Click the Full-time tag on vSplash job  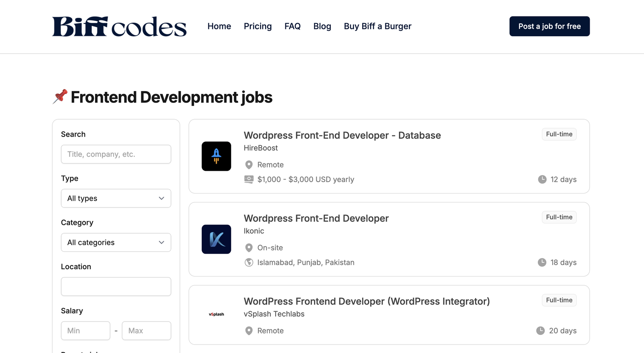(559, 300)
